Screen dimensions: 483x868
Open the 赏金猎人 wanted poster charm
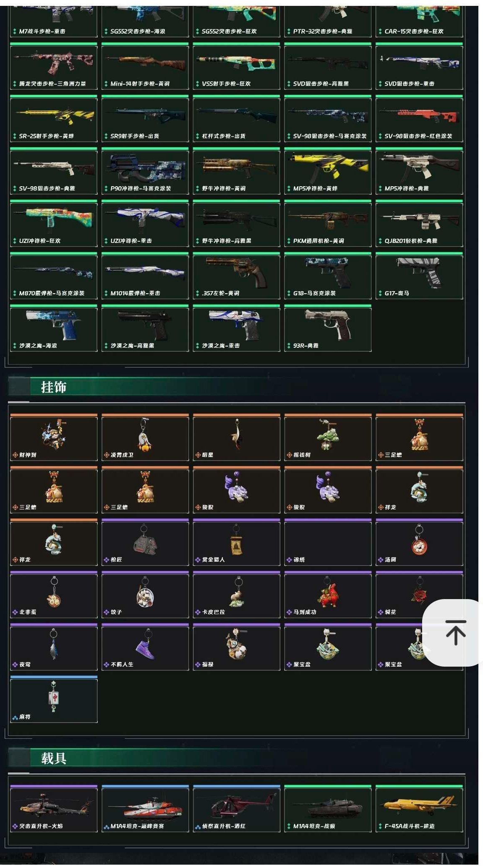click(236, 542)
